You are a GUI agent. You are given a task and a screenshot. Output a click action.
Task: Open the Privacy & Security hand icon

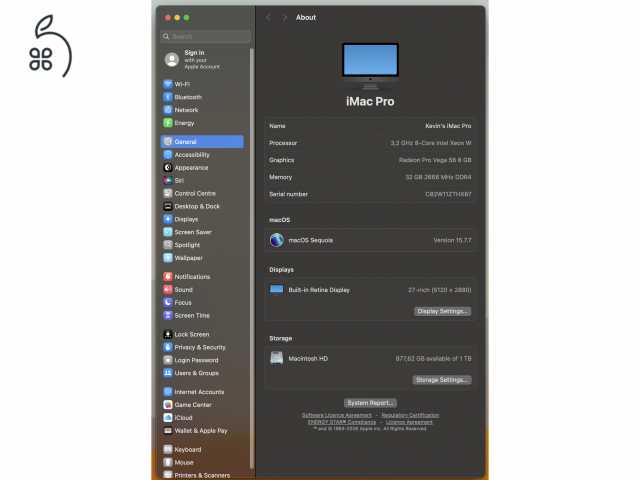click(168, 347)
